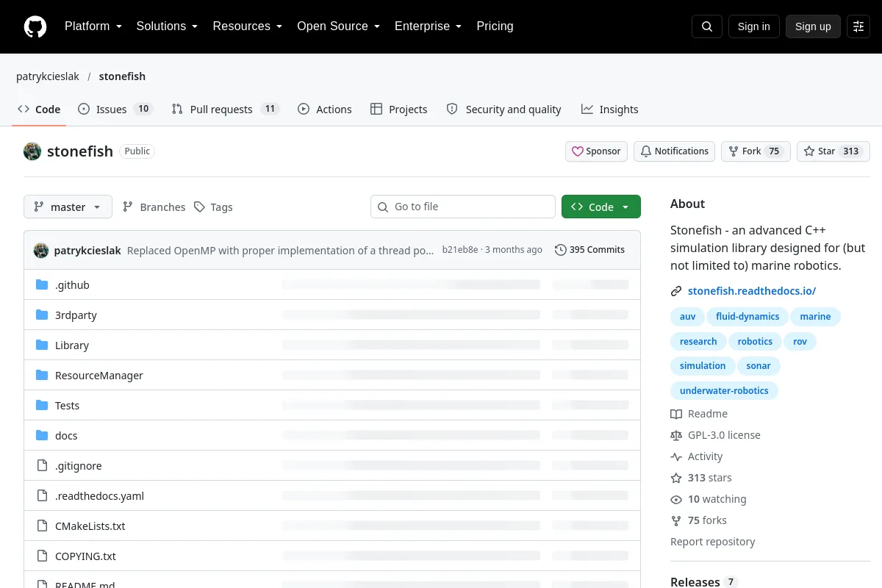882x588 pixels.
Task: Click the .gitignore file icon
Action: pos(42,466)
